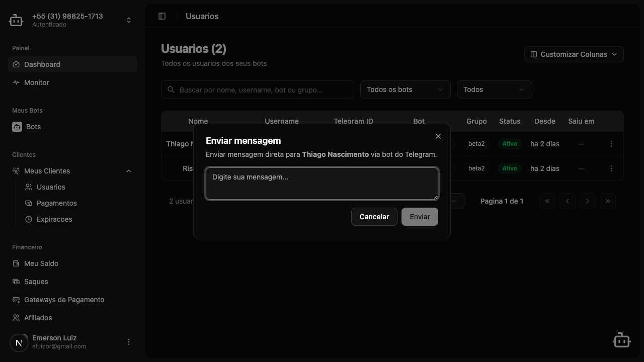Click the Usuarios breadcrumb title

coord(202,16)
